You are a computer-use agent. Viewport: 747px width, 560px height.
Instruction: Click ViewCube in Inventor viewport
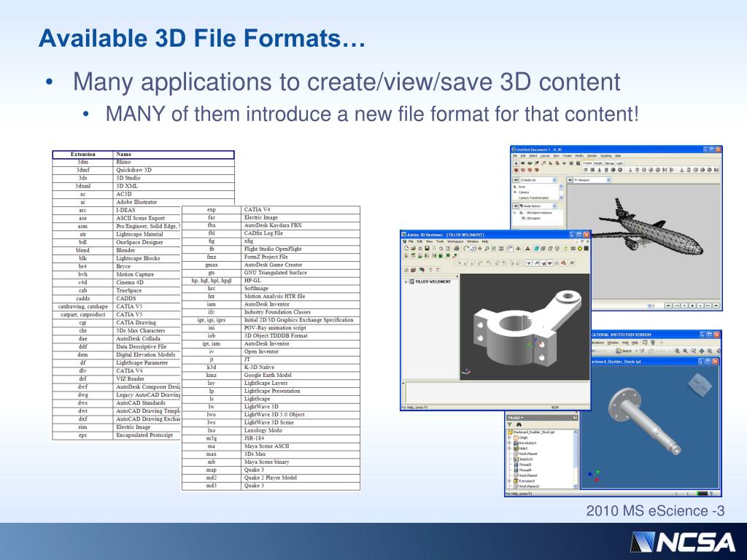tap(700, 385)
